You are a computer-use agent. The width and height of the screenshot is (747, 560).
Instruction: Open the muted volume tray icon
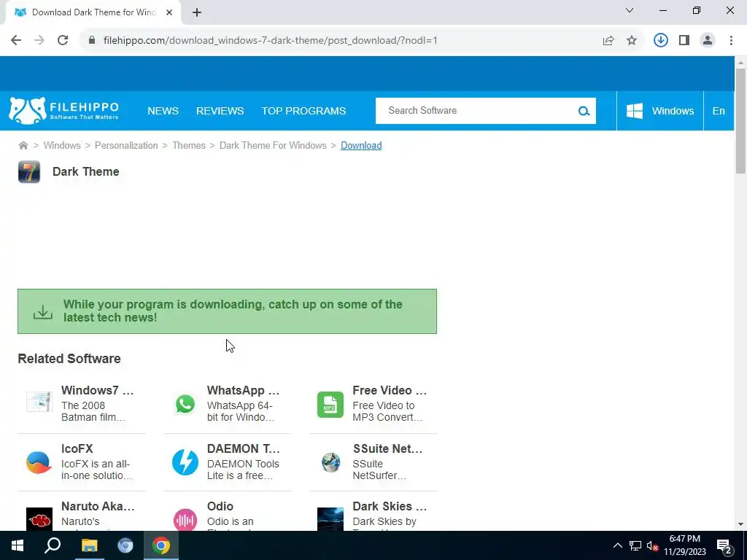[653, 545]
